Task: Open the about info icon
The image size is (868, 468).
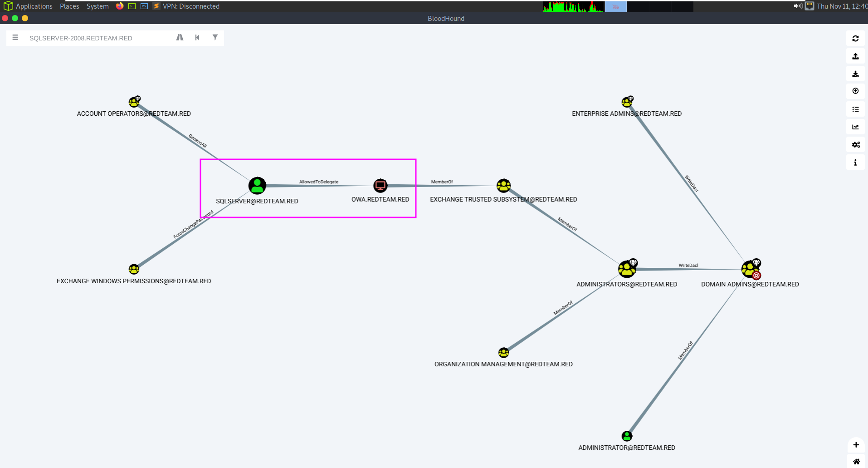Action: point(855,163)
